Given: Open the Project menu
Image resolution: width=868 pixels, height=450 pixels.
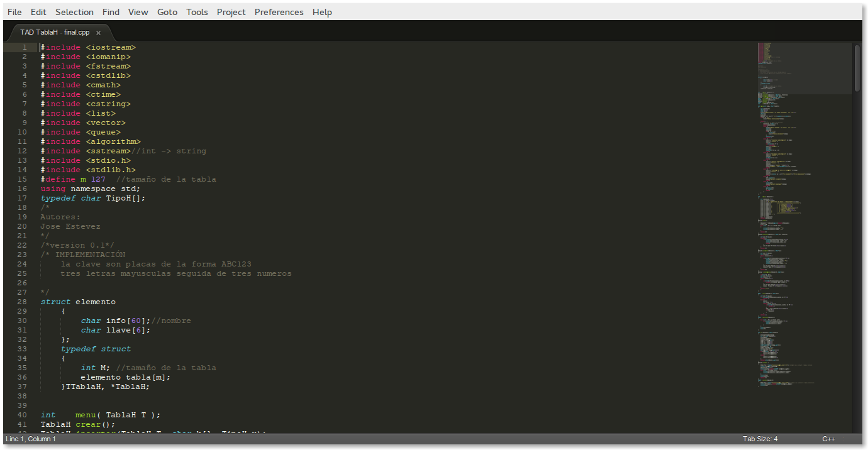Looking at the screenshot, I should 231,11.
